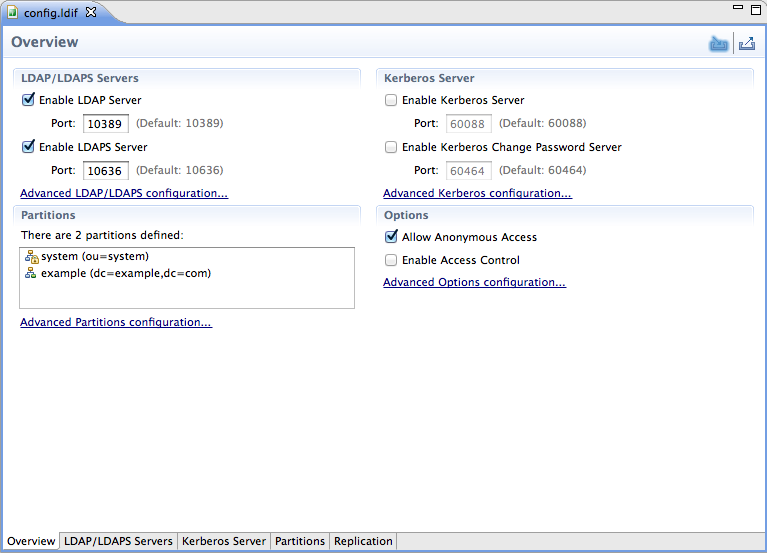Close the config.ldif editor tab
The height and width of the screenshot is (553, 767).
(91, 12)
